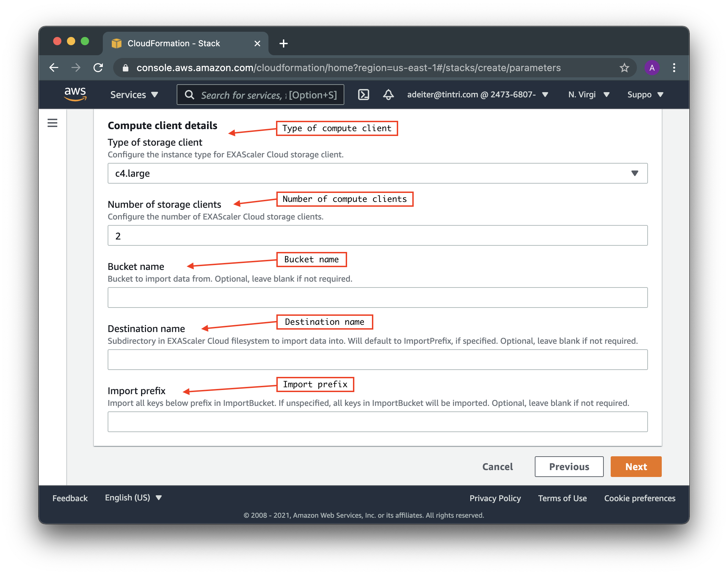Open the Services dropdown menu

pyautogui.click(x=134, y=95)
